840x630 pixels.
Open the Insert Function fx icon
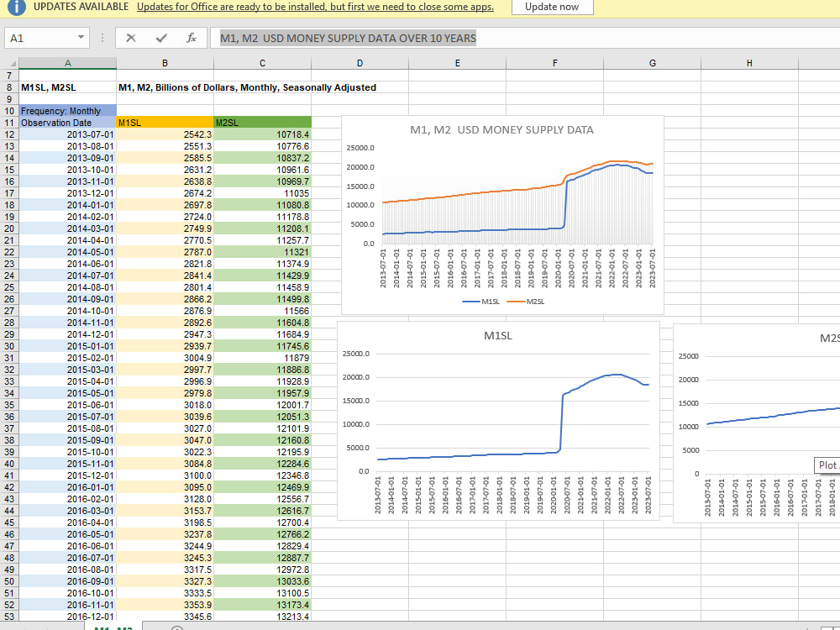point(192,38)
